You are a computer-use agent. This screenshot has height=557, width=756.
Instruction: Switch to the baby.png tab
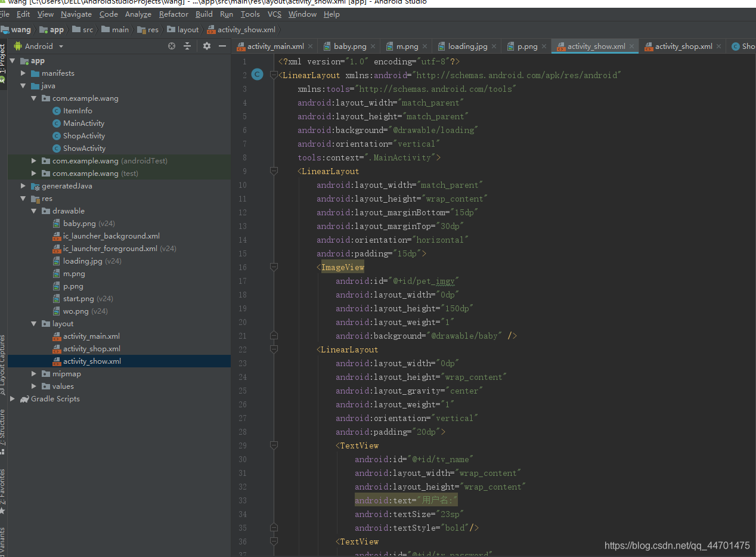click(350, 47)
